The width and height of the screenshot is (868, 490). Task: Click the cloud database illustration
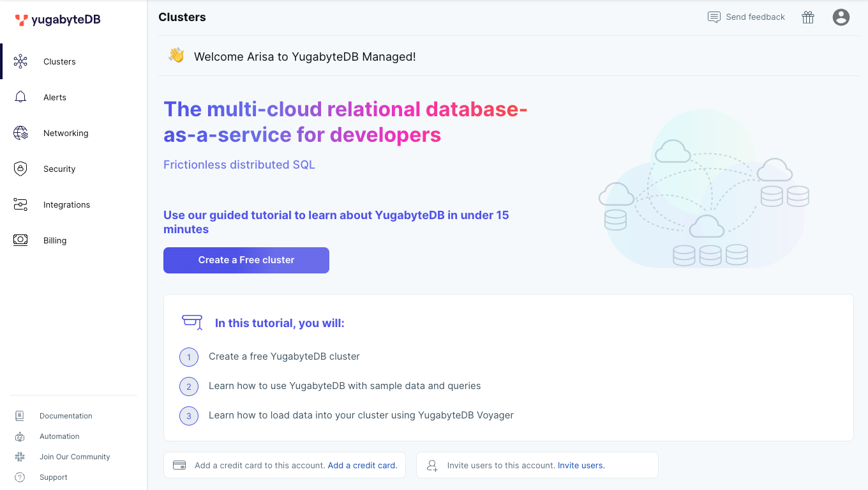tap(704, 189)
